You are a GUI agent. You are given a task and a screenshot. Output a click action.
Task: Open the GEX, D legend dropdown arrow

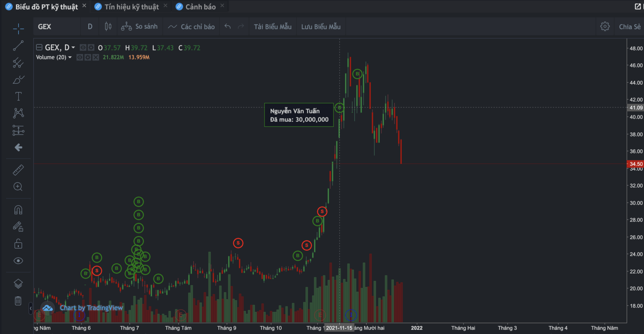coord(73,47)
